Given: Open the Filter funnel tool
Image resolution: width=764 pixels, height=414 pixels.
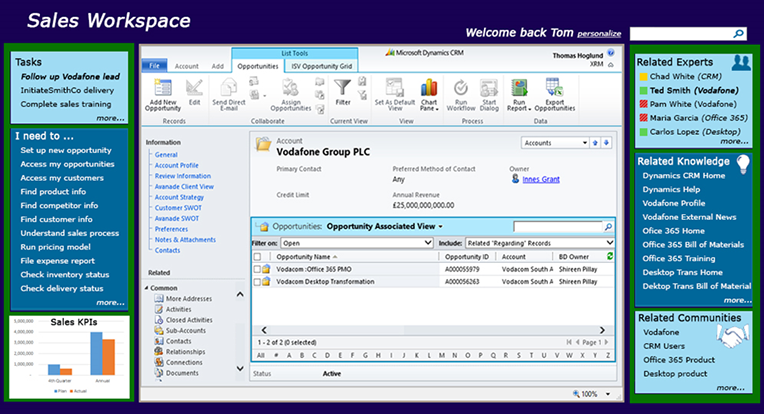Looking at the screenshot, I should (x=343, y=89).
